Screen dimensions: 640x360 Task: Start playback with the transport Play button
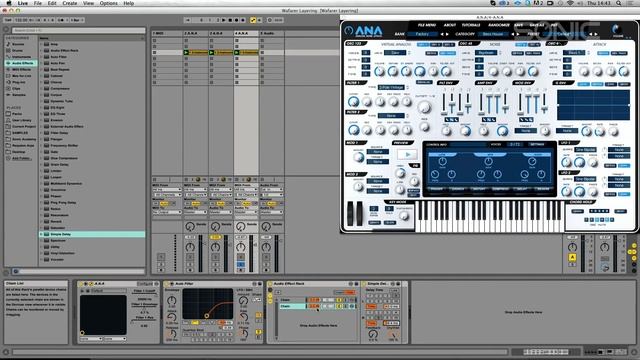pyautogui.click(x=224, y=20)
